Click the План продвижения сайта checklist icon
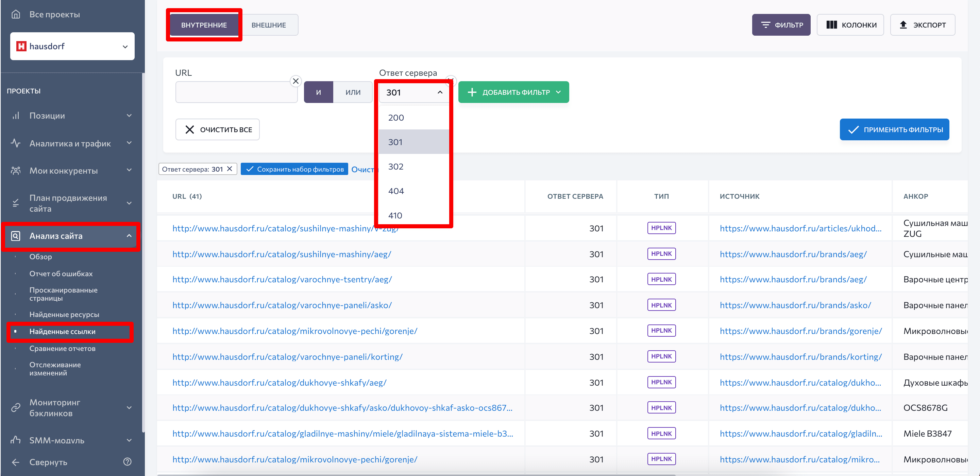The image size is (980, 476). click(16, 203)
